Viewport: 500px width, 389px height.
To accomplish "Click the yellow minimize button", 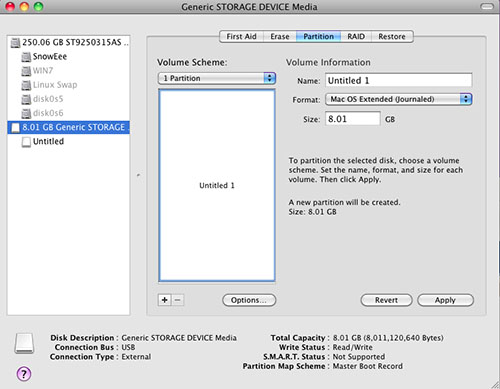I will click(24, 6).
